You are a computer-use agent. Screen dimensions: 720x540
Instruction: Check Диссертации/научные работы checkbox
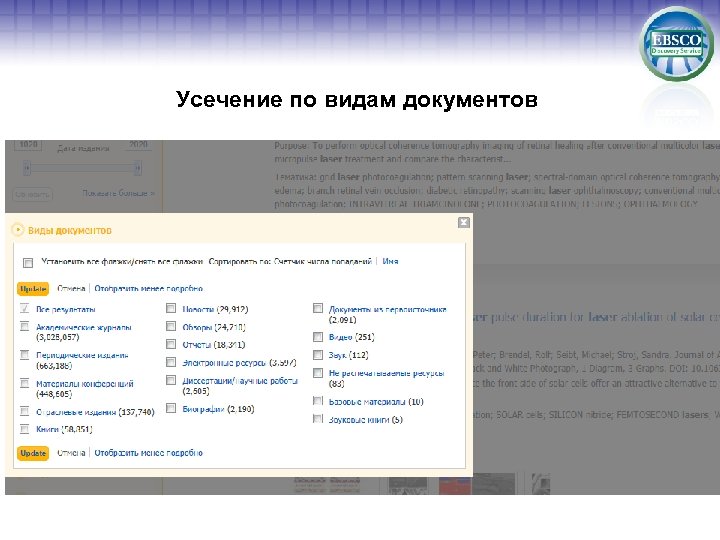171,380
